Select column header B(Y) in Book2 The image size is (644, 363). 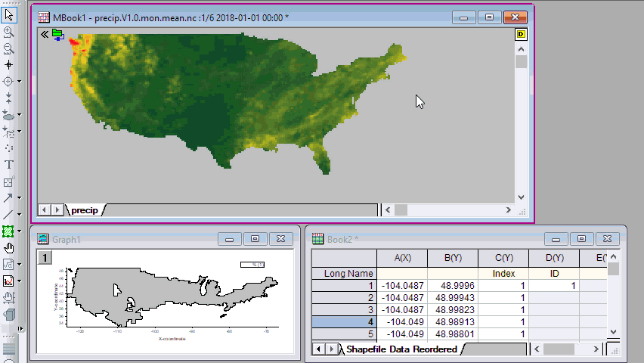452,258
